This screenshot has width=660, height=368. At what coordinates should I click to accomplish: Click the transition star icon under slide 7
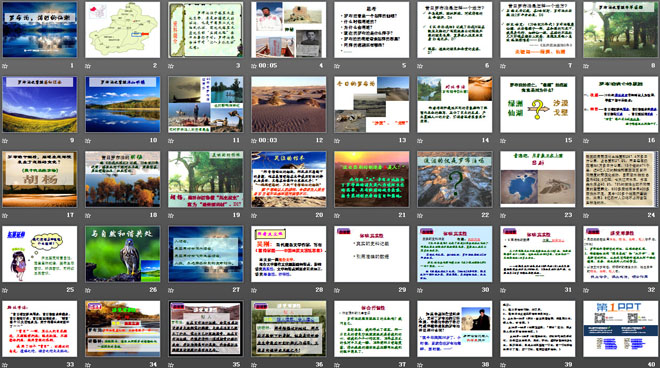point(503,66)
